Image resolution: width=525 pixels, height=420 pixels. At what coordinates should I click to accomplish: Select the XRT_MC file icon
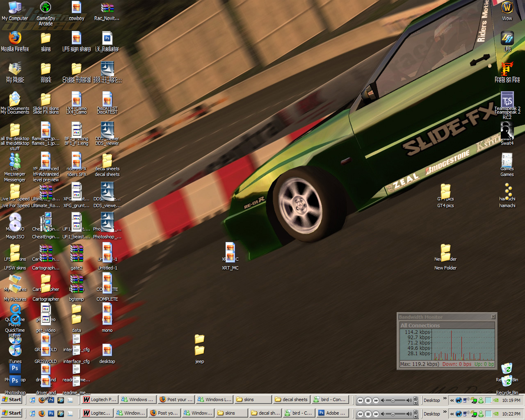coord(230,257)
